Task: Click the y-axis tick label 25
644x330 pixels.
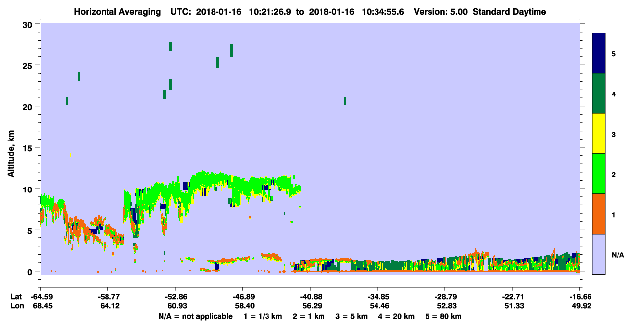Action: [x=28, y=65]
